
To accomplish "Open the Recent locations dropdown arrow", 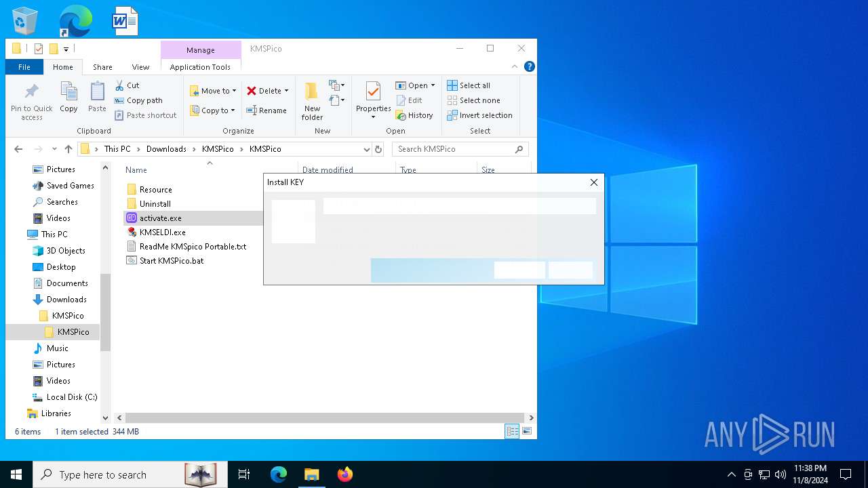I will click(x=54, y=149).
